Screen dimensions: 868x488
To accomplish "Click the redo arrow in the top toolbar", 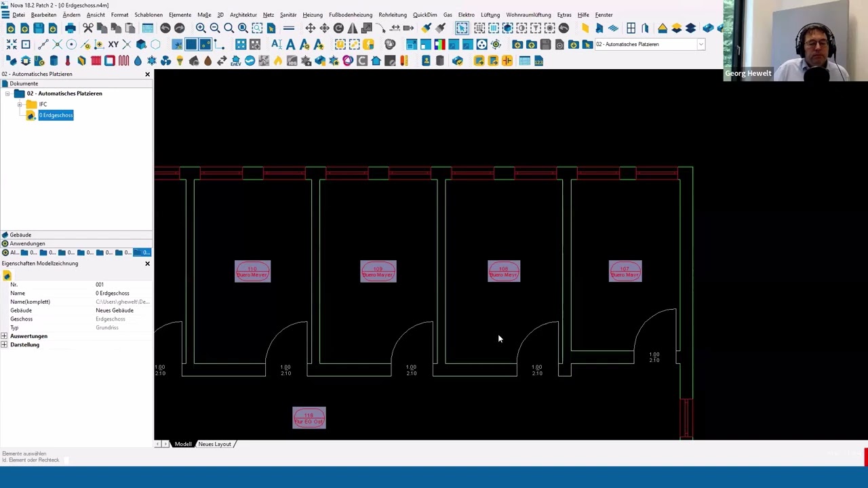I will tap(179, 28).
